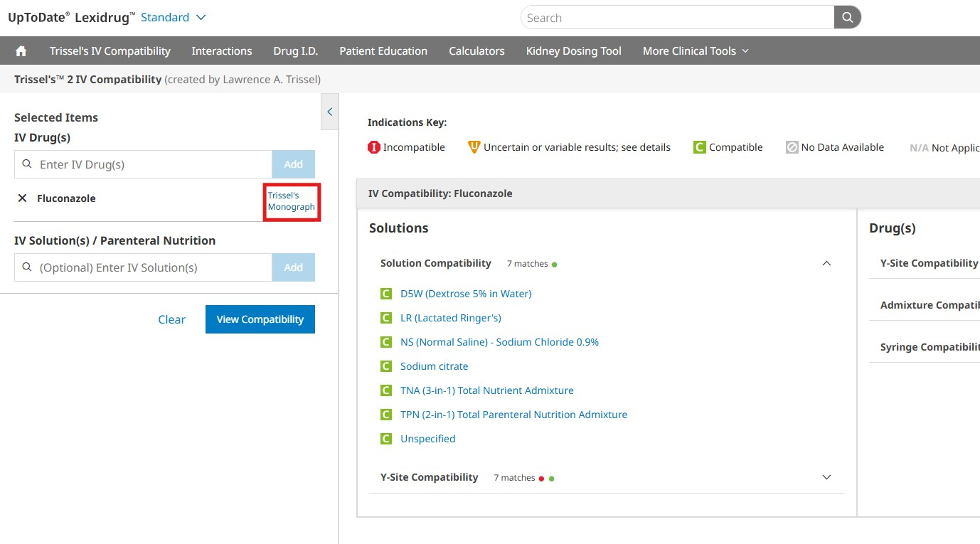
Task: Click the compatible icon beside Sodium citrate
Action: click(x=386, y=366)
